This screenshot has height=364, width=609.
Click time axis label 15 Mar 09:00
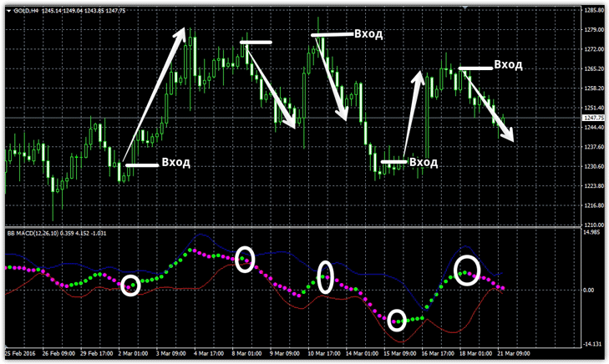(x=400, y=353)
